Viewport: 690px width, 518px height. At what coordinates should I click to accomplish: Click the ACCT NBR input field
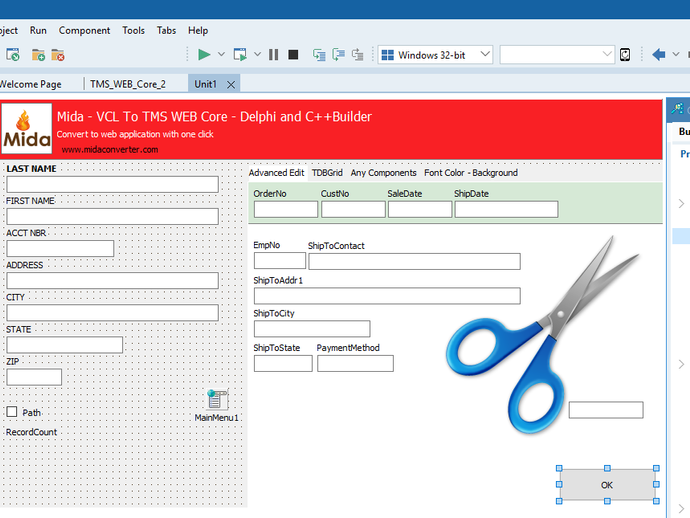(x=60, y=249)
